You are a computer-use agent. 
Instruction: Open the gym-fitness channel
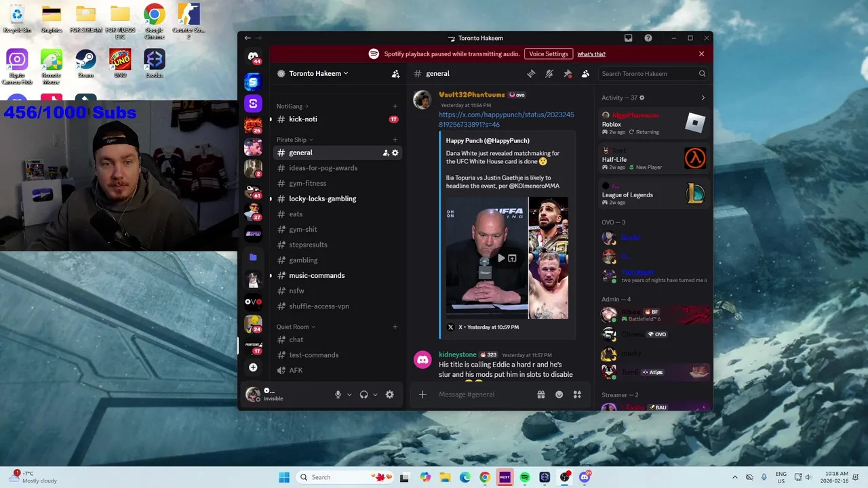point(336,183)
